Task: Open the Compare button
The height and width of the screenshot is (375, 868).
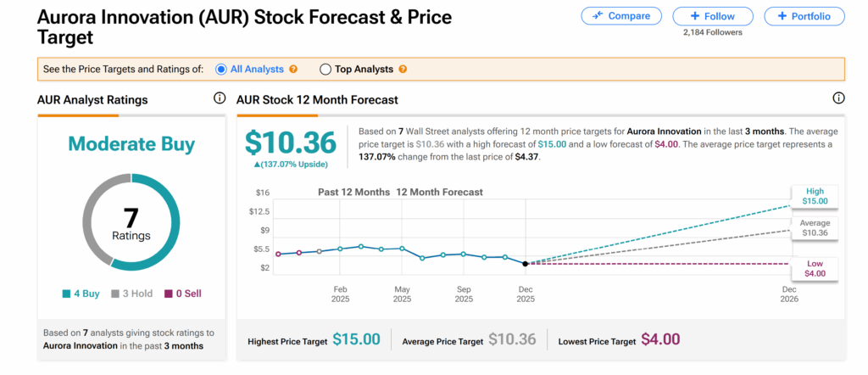Action: [621, 16]
